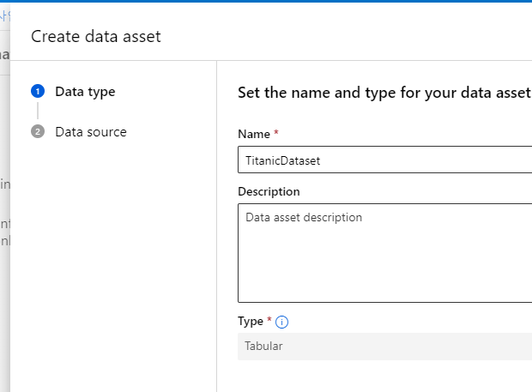Click the Name field containing TitanicDataset
This screenshot has height=392, width=532.
point(384,160)
